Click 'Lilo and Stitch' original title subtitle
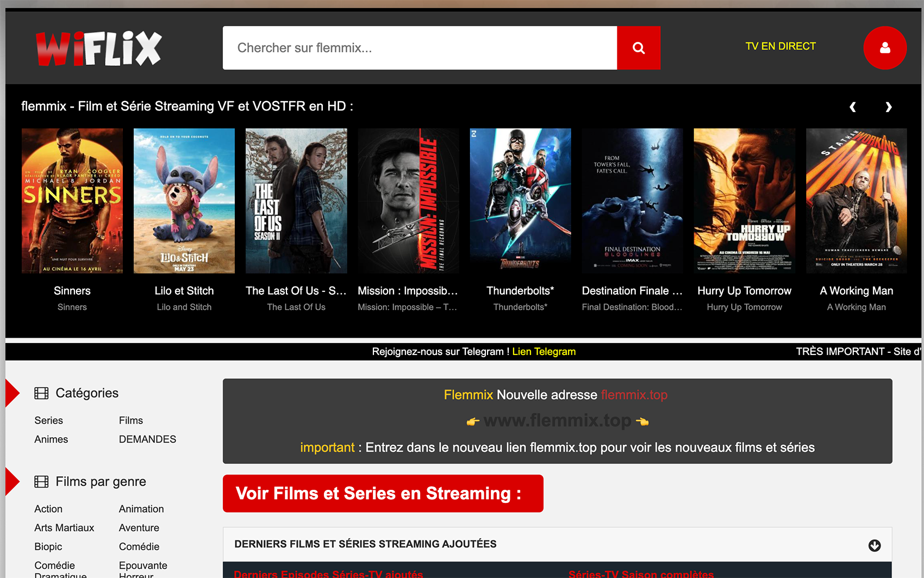Screen dimensions: 924x578 (184, 307)
